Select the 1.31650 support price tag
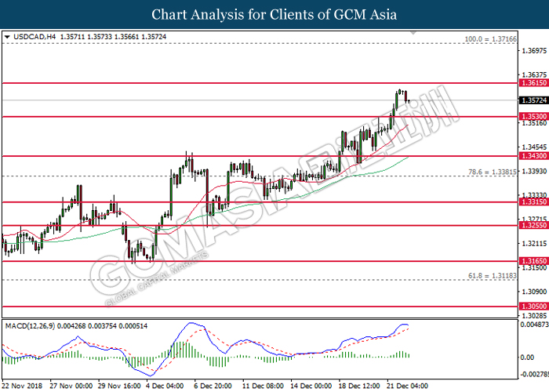Viewport: 549px width, 392px height. 534,261
